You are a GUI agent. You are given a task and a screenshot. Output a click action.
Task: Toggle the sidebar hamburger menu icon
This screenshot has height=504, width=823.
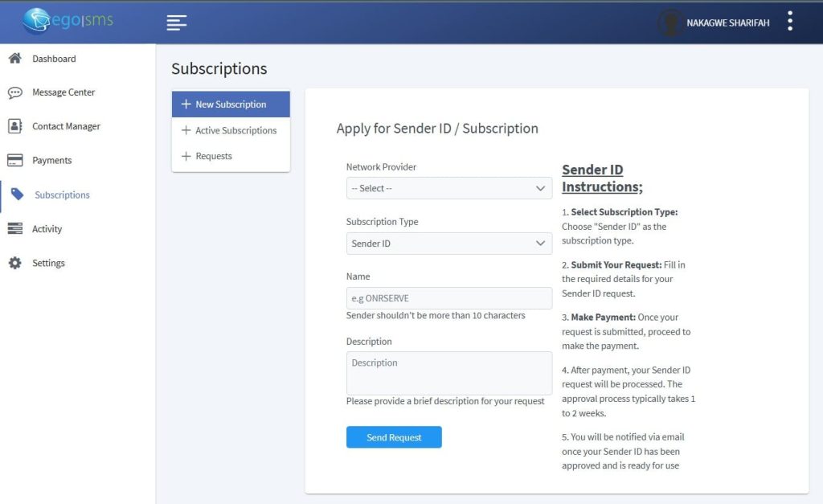pos(177,23)
